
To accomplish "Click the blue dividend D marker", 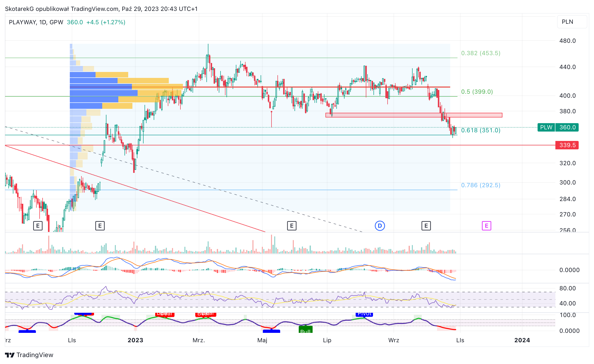I will tap(380, 226).
